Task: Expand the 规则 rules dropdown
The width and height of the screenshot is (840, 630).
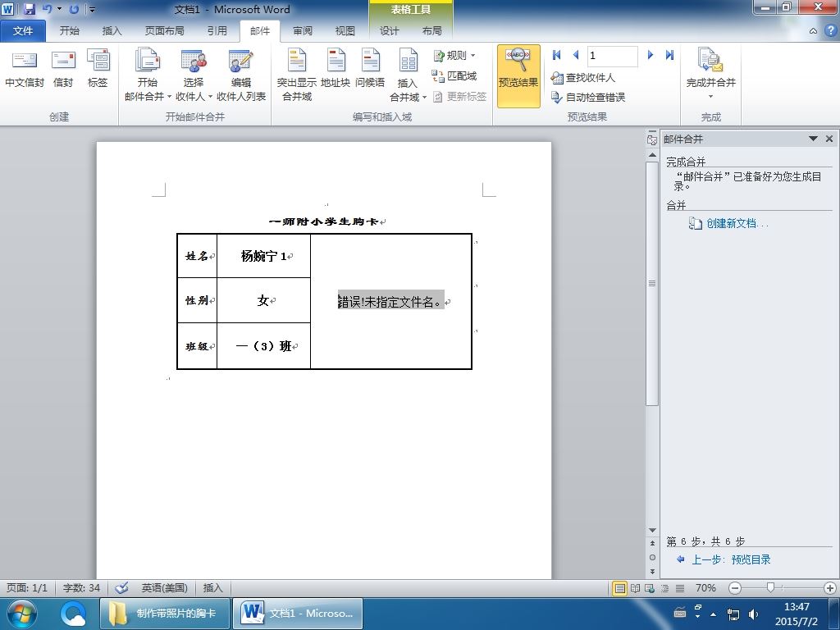Action: (x=454, y=55)
